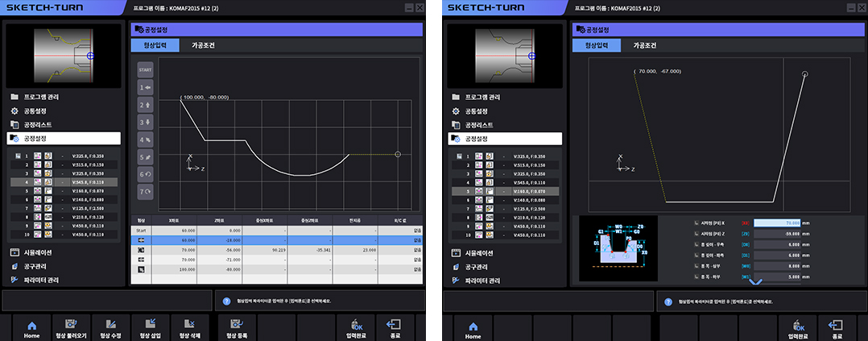Select shape tool 1 with left arrow
This screenshot has width=868, height=341.
[x=145, y=87]
